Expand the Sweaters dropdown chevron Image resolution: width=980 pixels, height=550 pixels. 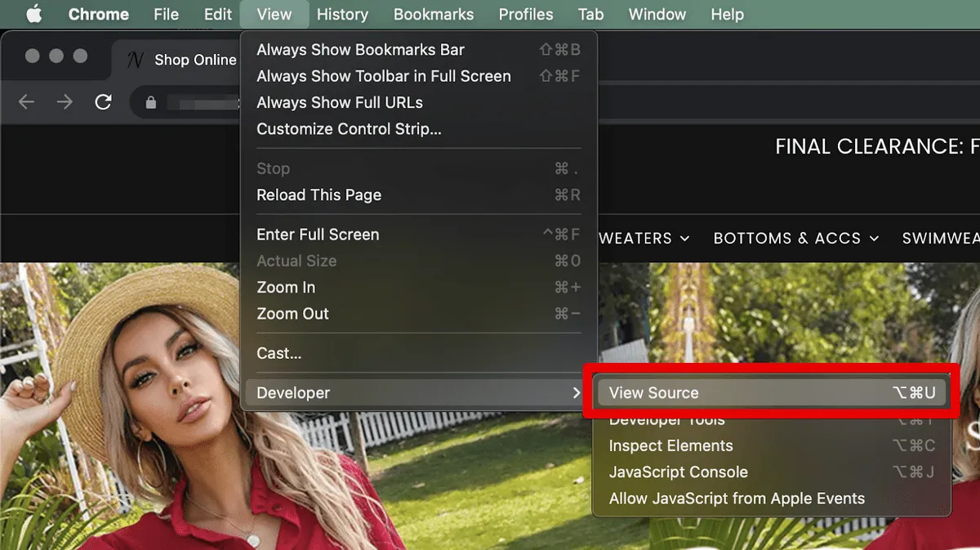(684, 239)
